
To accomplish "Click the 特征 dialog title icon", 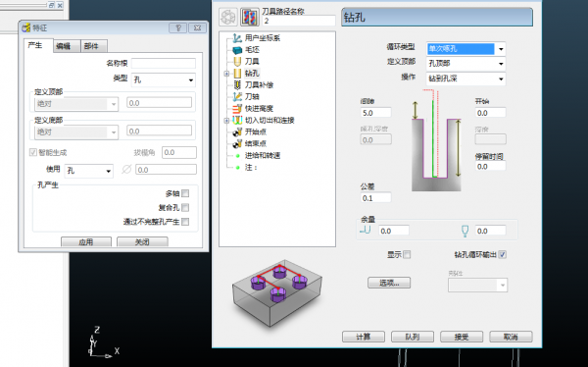I will 25,27.
